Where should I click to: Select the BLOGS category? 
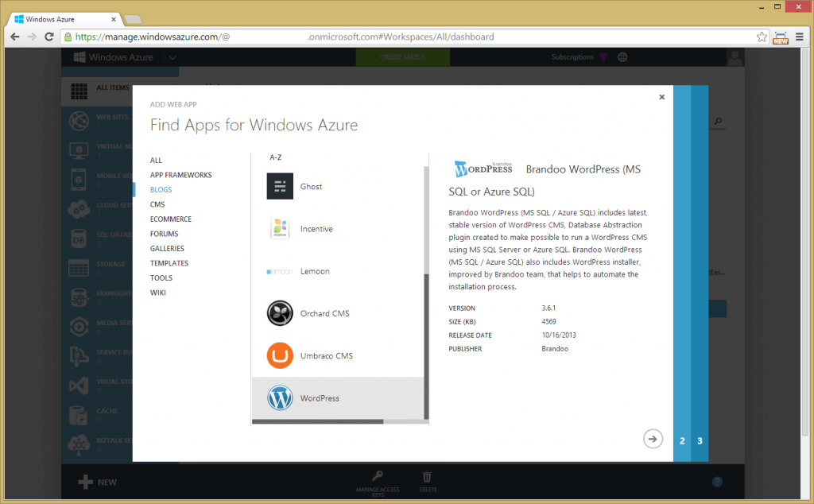pyautogui.click(x=161, y=189)
